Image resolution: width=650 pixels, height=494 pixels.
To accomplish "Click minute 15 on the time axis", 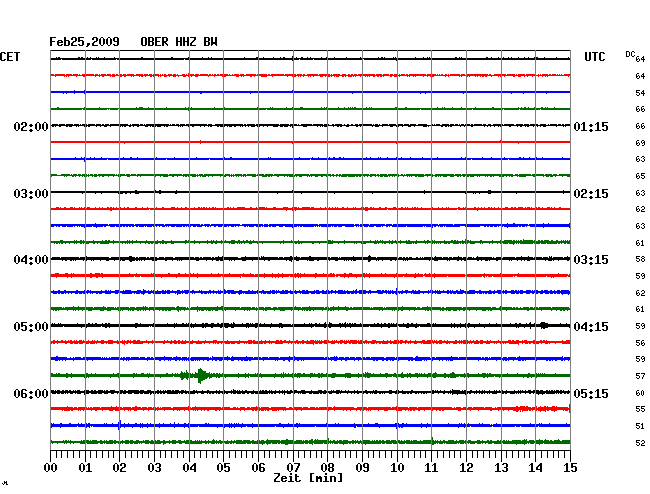I will (570, 467).
